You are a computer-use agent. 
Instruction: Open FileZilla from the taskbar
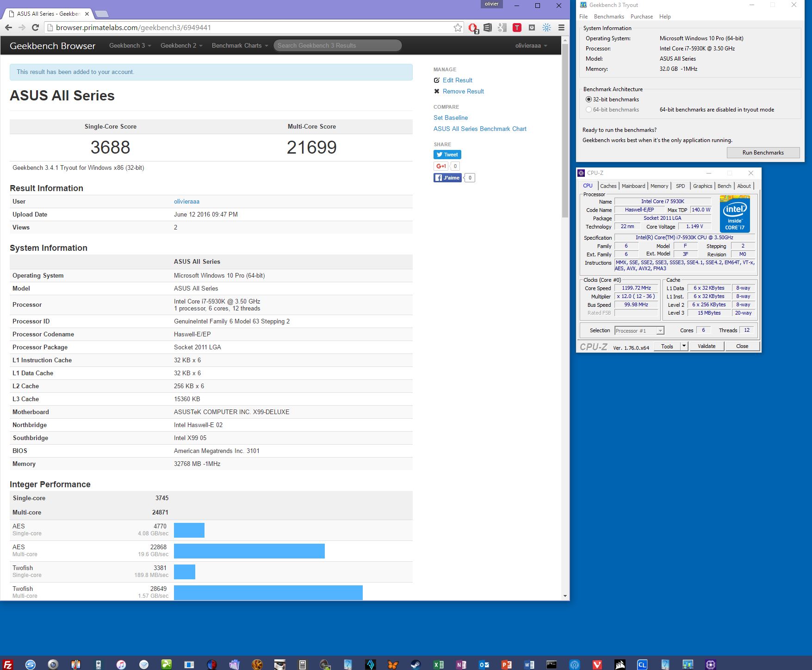[7, 664]
